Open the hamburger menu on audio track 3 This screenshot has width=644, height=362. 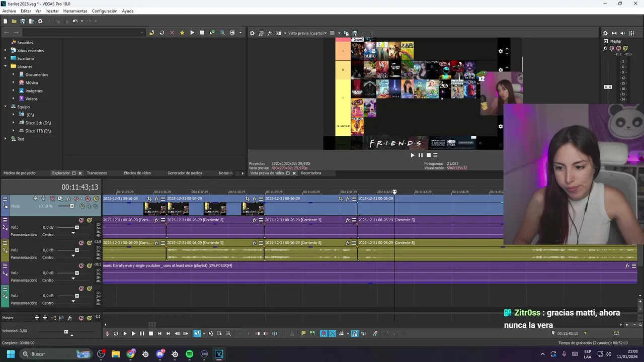[x=5, y=243]
